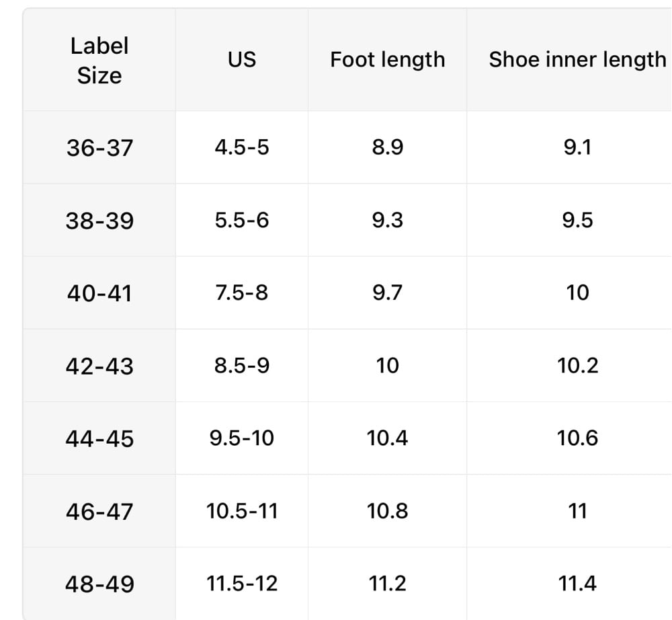Select label size 46-47 cell
Viewport: 672px width, 620px height.
point(99,512)
